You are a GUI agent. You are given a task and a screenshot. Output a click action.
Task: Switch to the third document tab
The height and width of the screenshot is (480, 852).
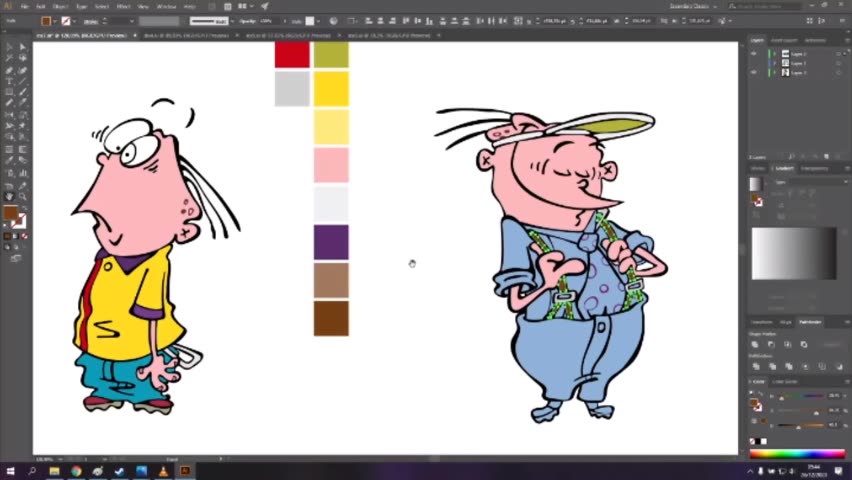[288, 35]
